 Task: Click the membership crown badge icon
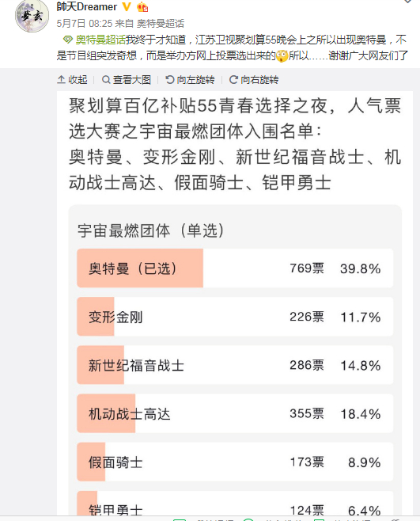pyautogui.click(x=142, y=6)
